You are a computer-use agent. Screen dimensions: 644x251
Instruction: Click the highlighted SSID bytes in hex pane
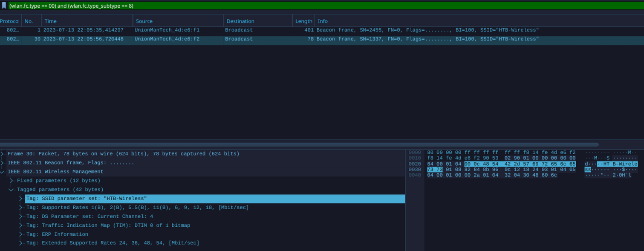click(x=520, y=164)
